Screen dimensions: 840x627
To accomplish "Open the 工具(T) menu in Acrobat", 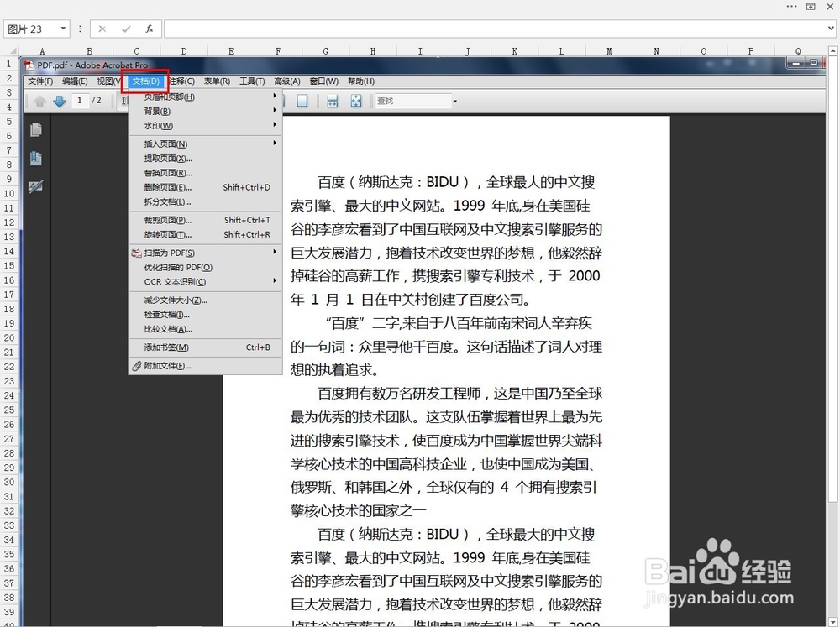I will (x=252, y=81).
